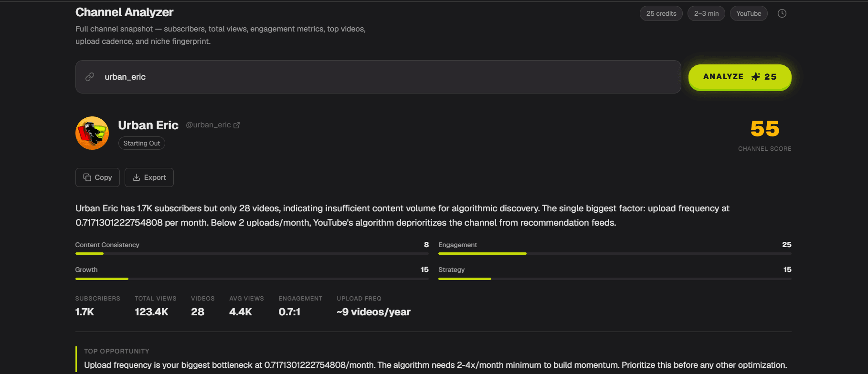Screen dimensions: 868x374
Task: Click the AVG VIEWS label
Action: (246, 299)
